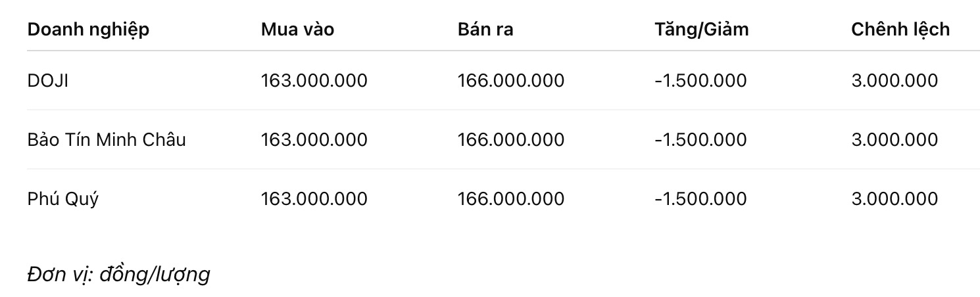Image resolution: width=980 pixels, height=297 pixels.
Task: Select Phú Quý's Tăng/Giảm value
Action: click(x=700, y=199)
